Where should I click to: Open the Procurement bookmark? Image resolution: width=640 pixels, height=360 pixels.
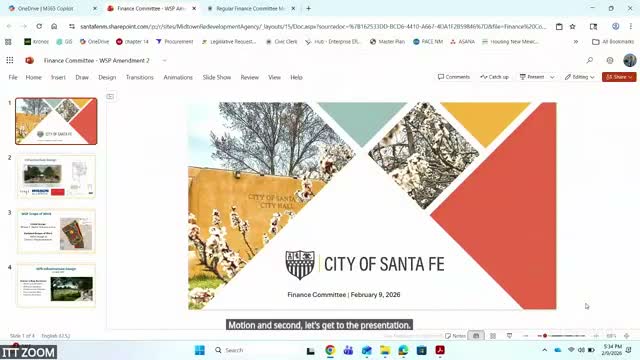[x=175, y=42]
